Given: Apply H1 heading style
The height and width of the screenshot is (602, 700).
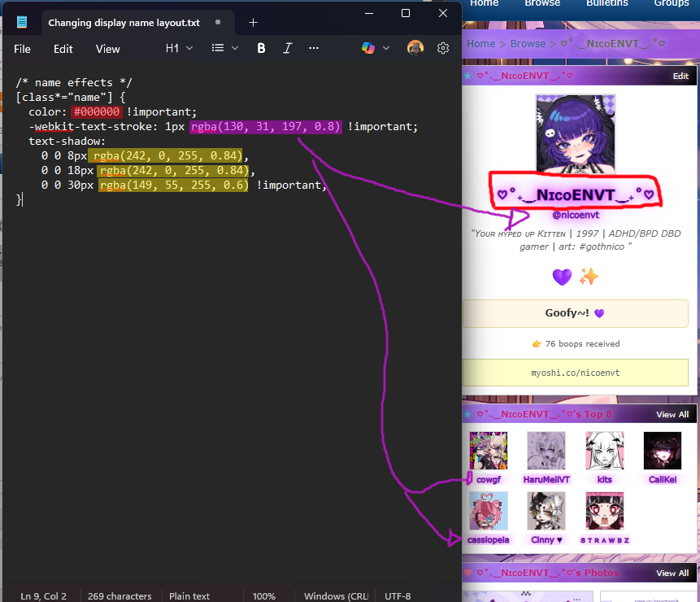Looking at the screenshot, I should (172, 48).
